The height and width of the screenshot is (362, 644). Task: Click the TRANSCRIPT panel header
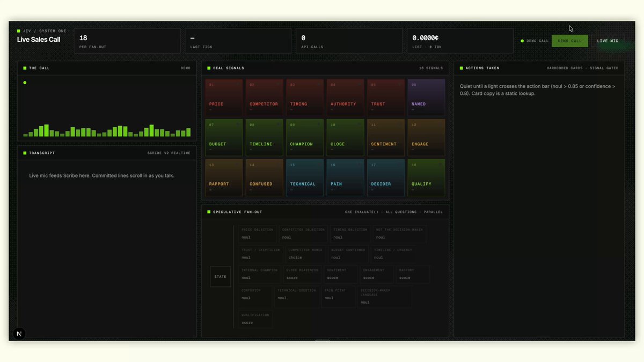click(x=107, y=153)
